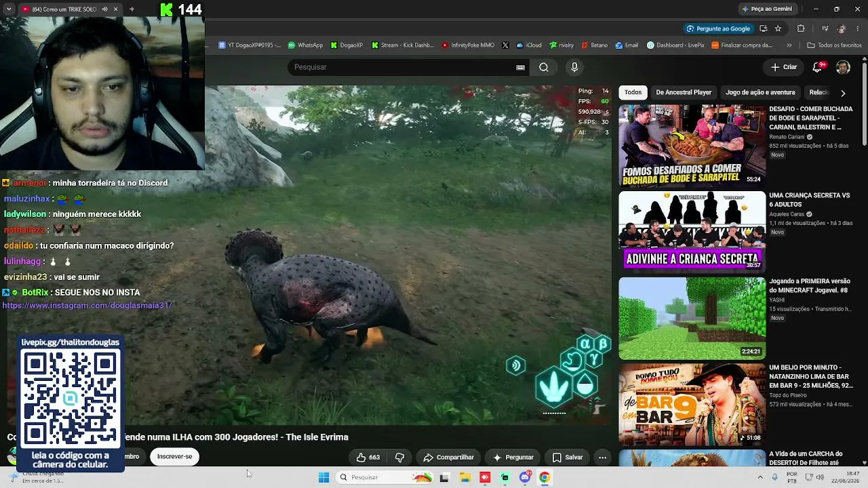Open the tab search dropdown arrow
The height and width of the screenshot is (488, 868).
pyautogui.click(x=9, y=9)
